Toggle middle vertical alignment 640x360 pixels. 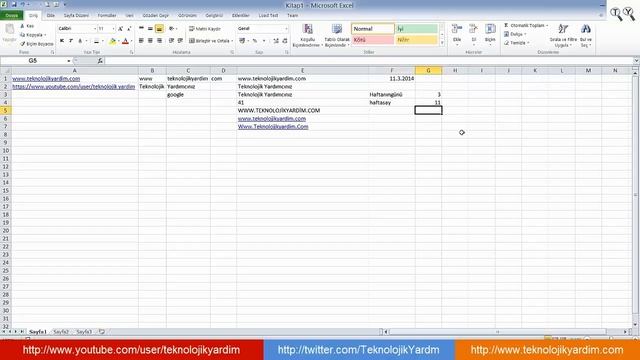coord(150,29)
